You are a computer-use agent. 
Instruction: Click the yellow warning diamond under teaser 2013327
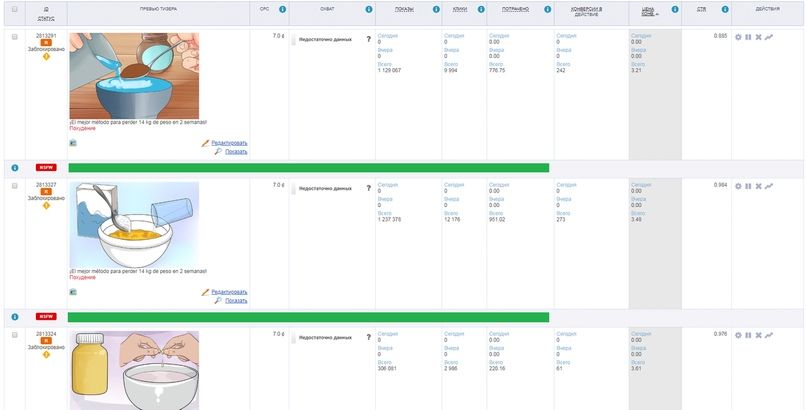[46, 206]
